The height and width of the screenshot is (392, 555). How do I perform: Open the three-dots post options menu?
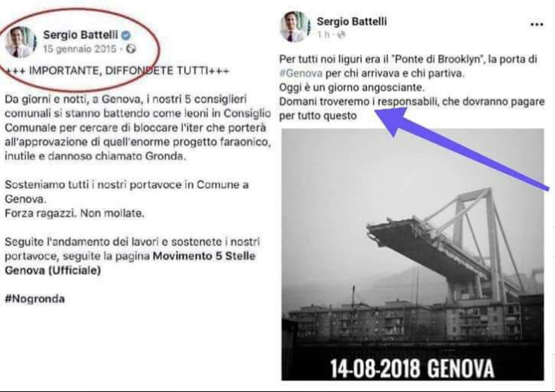[x=536, y=25]
